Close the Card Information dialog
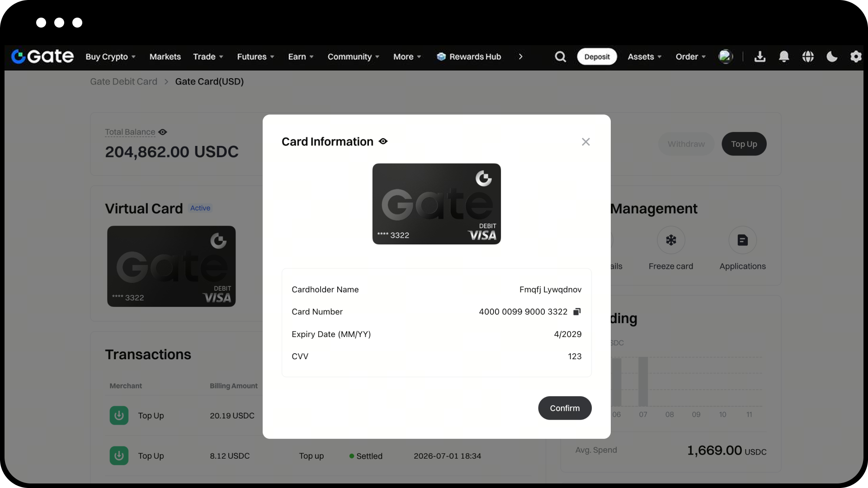Screen dimensions: 868x488 586,142
